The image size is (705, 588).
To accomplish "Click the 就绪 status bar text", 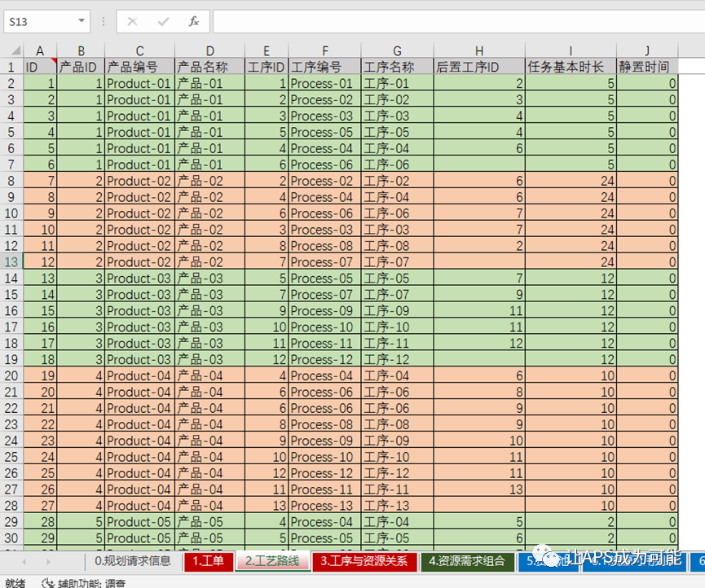I will click(x=15, y=583).
